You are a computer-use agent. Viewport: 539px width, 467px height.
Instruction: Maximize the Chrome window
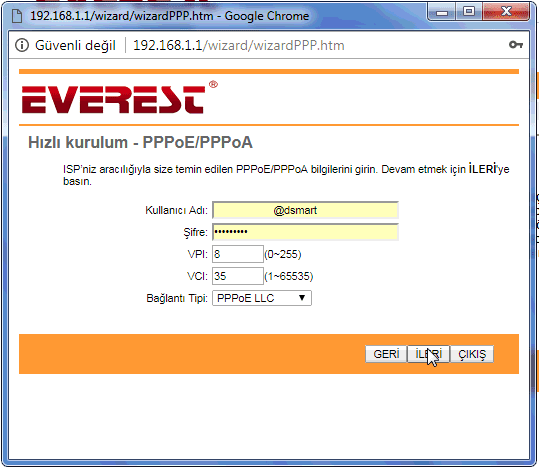[x=469, y=12]
